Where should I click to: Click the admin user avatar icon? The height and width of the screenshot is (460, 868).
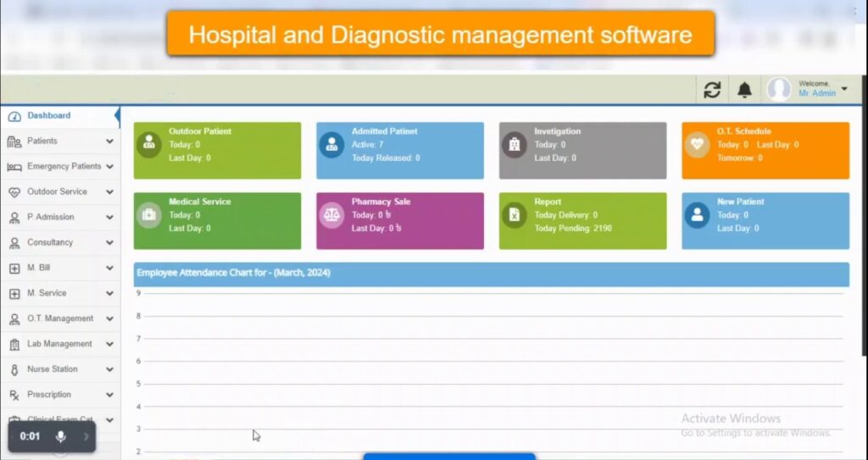[x=779, y=90]
